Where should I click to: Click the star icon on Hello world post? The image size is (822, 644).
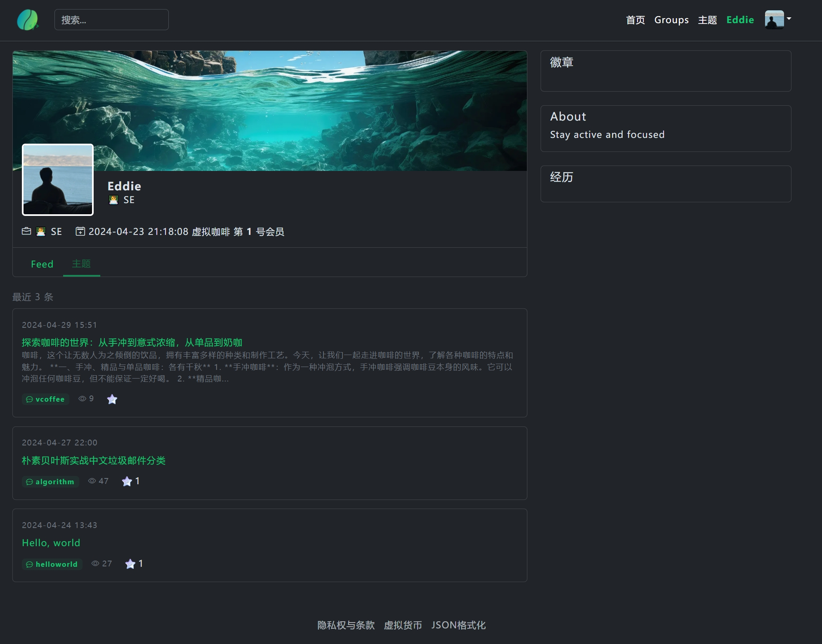(x=130, y=564)
